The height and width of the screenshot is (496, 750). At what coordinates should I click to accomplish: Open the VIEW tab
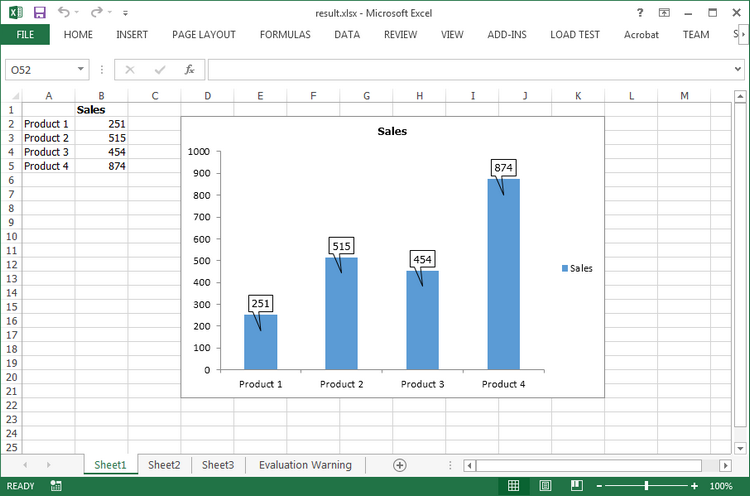click(452, 34)
